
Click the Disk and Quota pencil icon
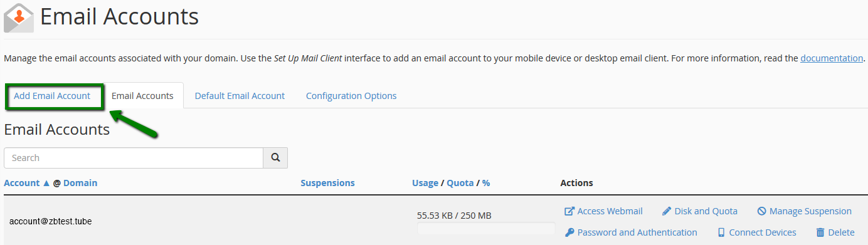(x=667, y=211)
